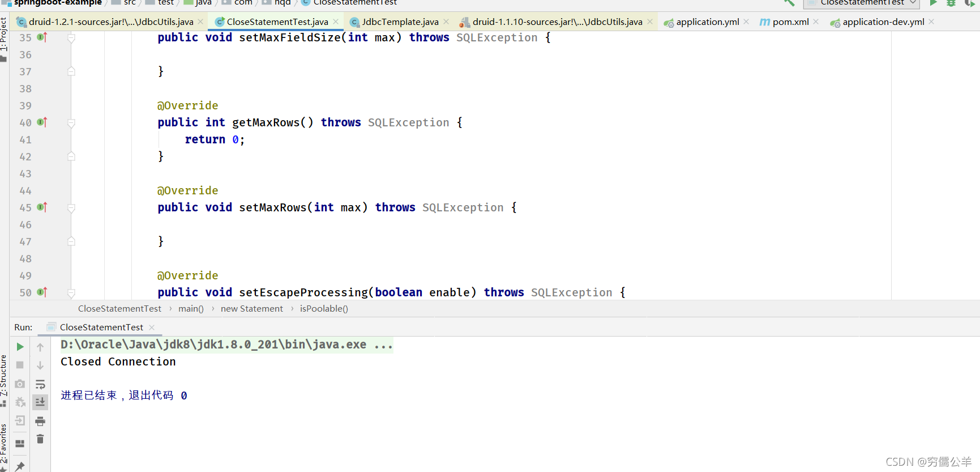Close CloseStatementTest tab in Run panel
Viewport: 980px width, 472px height.
152,328
